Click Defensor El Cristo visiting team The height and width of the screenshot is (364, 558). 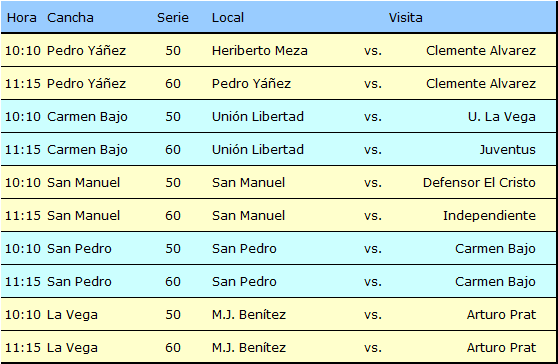coord(479,183)
